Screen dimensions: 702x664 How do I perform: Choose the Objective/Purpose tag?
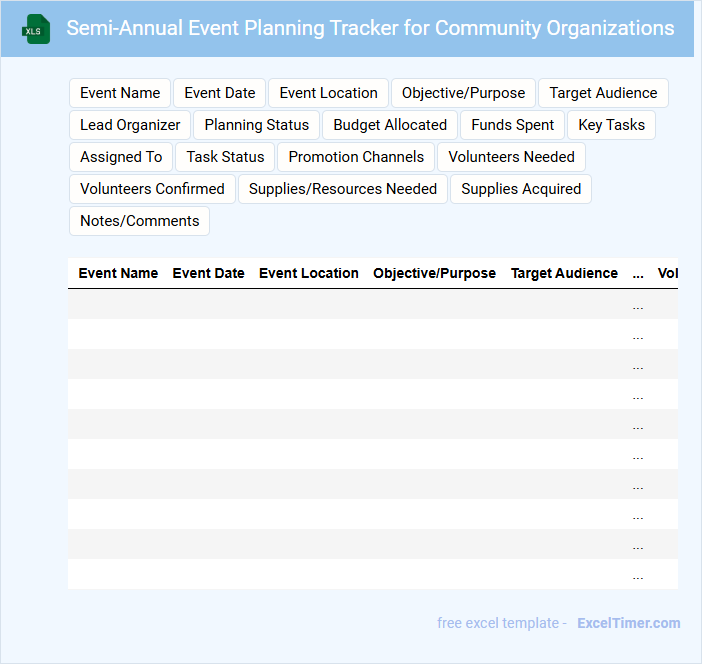click(463, 93)
